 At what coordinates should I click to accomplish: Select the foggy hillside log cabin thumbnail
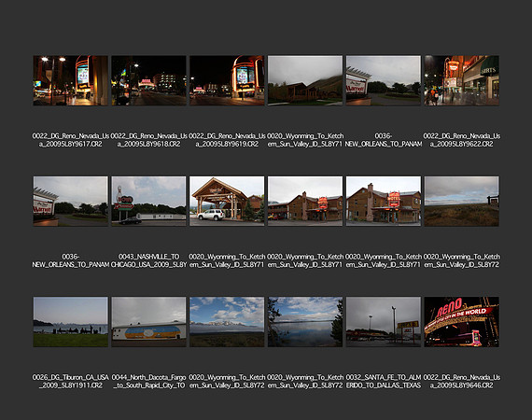coord(305,80)
